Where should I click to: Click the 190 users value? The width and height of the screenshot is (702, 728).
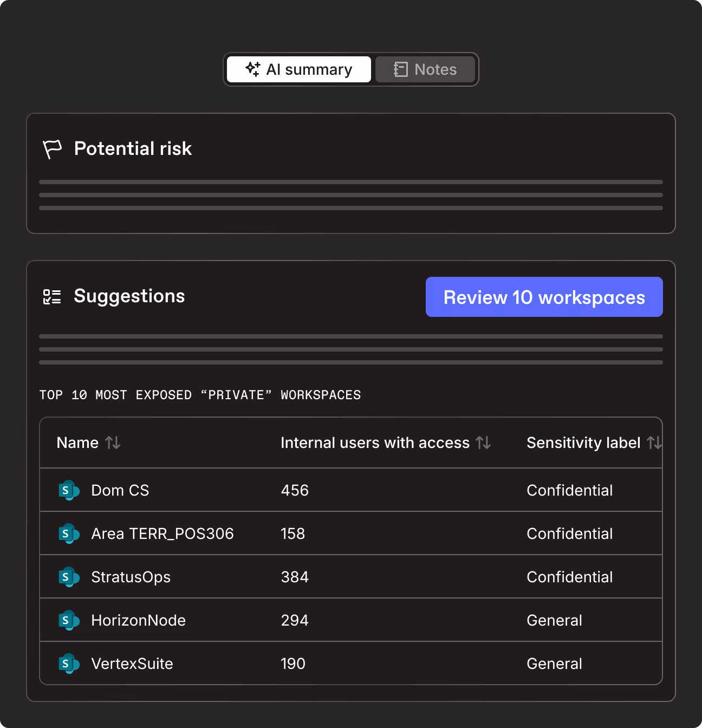(293, 664)
